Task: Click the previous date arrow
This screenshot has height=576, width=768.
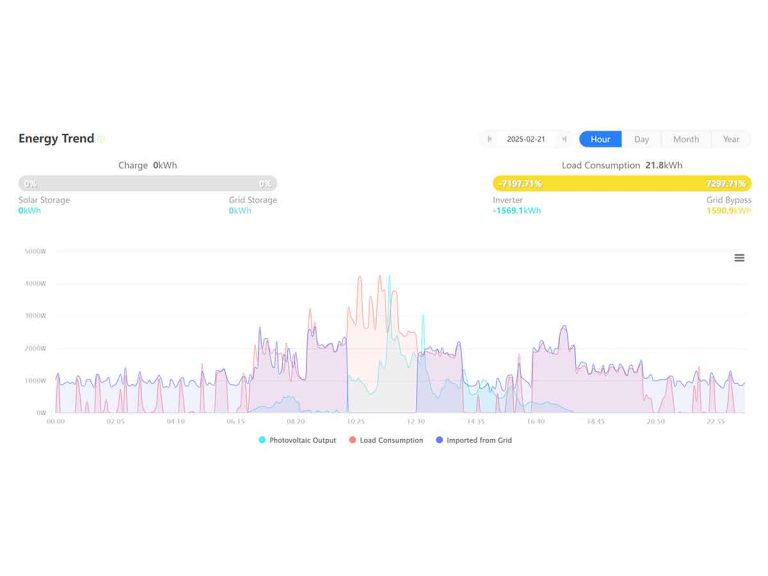Action: point(489,139)
